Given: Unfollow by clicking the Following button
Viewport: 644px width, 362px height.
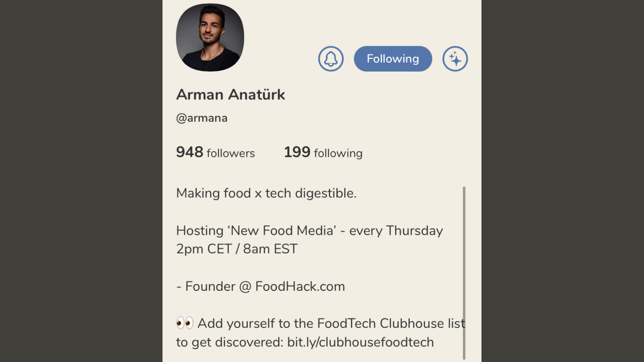Looking at the screenshot, I should click(x=392, y=58).
